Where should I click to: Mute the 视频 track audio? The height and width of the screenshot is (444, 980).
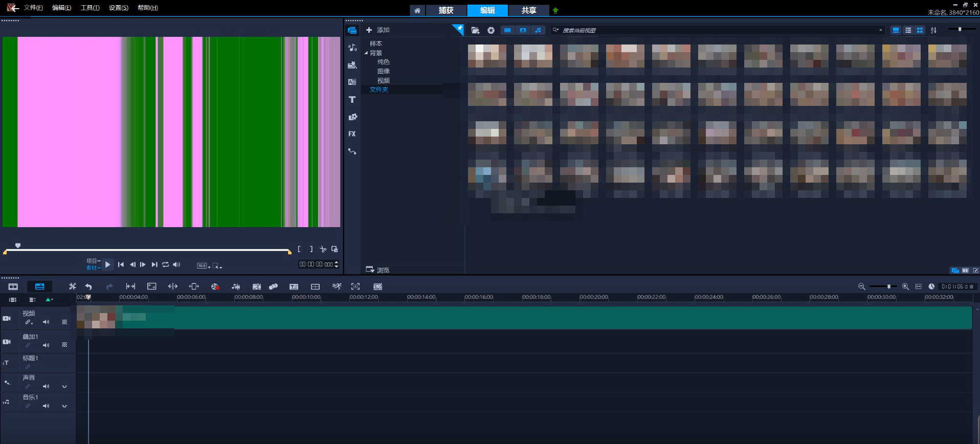46,322
